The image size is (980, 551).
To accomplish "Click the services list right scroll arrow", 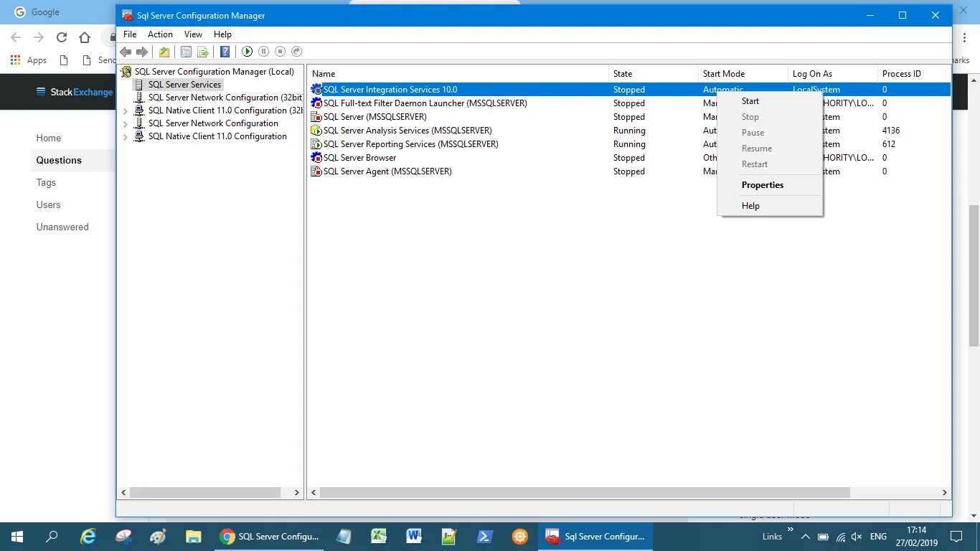I will pyautogui.click(x=945, y=493).
